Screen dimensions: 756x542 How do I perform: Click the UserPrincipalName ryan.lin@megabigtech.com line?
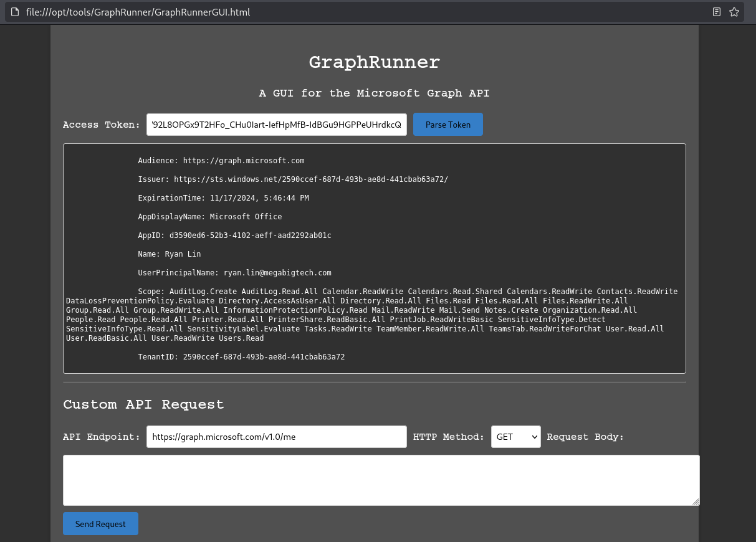coord(234,273)
